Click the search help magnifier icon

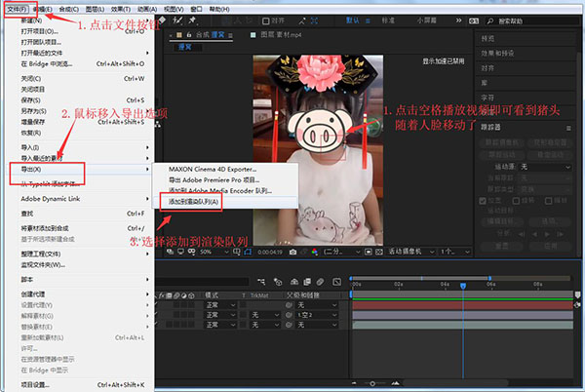pos(490,20)
